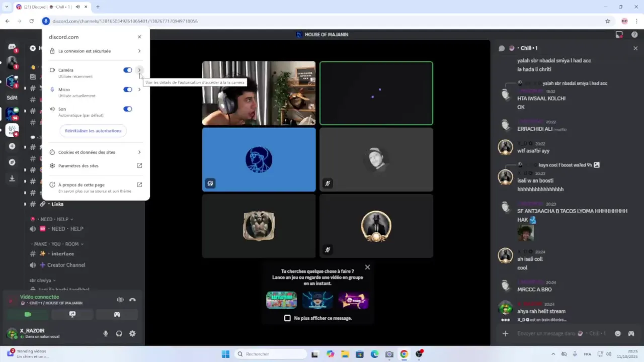Show hidden system tray icons
This screenshot has height=362, width=644.
(553, 354)
